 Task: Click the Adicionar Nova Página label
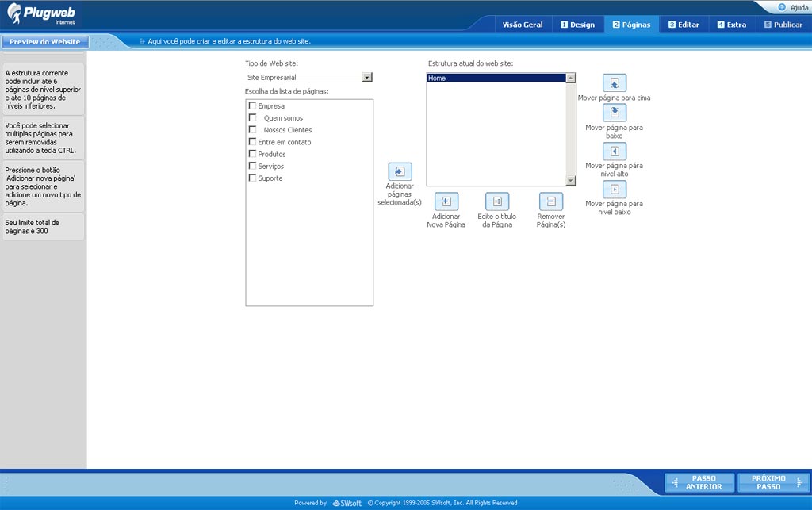(446, 220)
